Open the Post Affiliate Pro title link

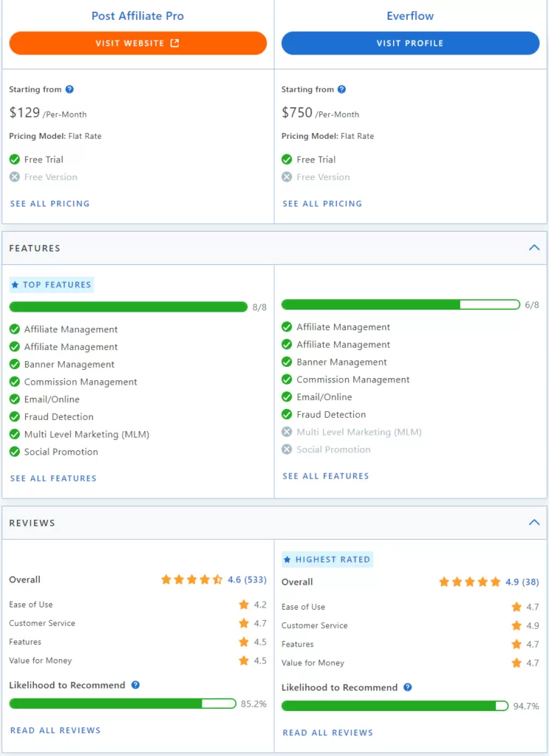[137, 16]
